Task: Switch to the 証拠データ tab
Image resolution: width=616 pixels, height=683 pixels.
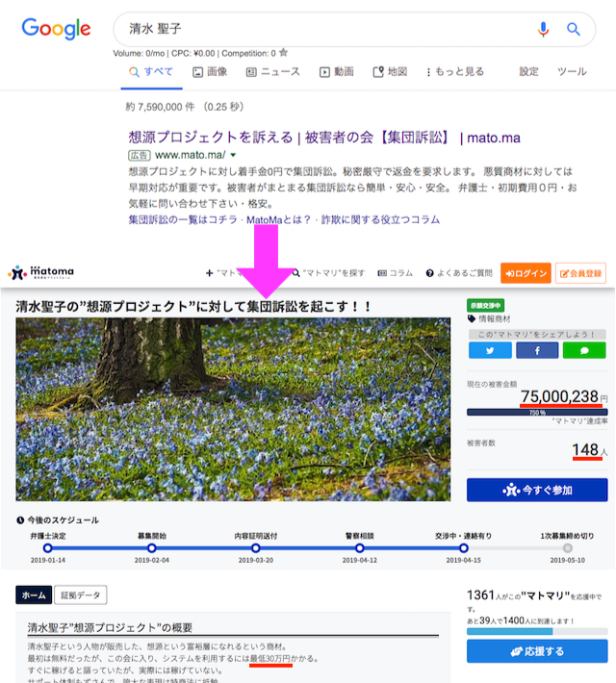Action: point(81,595)
